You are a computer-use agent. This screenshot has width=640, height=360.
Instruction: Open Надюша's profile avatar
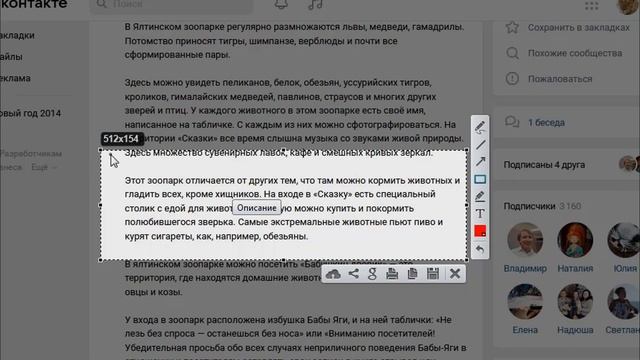pyautogui.click(x=575, y=302)
